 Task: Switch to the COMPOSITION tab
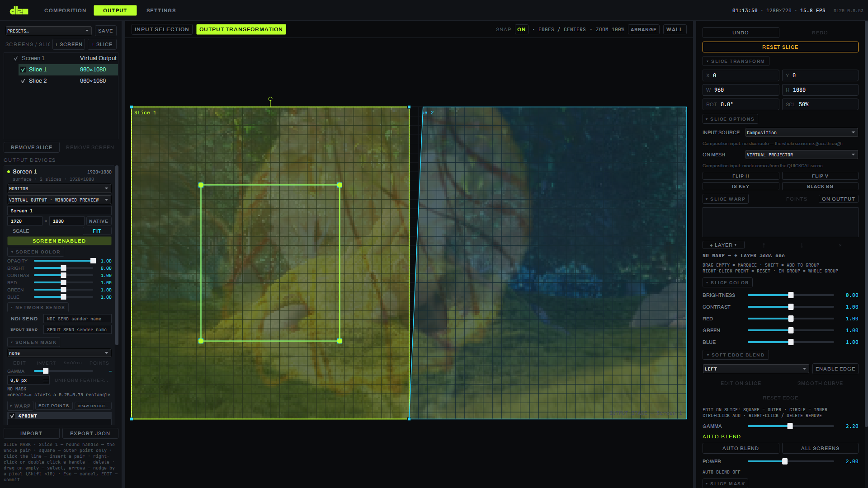tap(65, 10)
